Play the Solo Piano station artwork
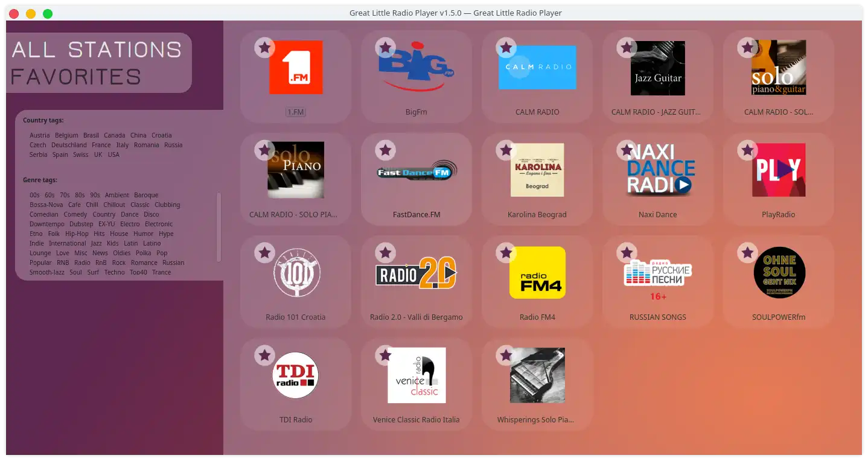This screenshot has height=461, width=868. (x=296, y=170)
